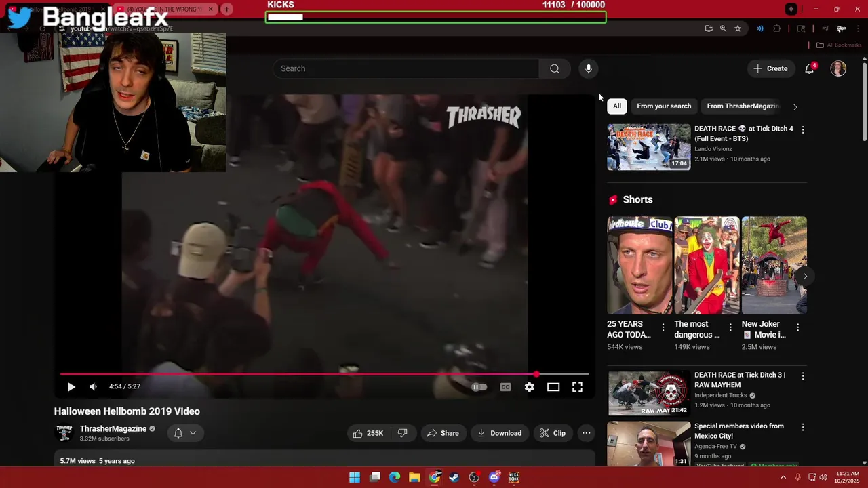
Task: Click the ThrasherMagazine channel avatar
Action: coord(64,433)
